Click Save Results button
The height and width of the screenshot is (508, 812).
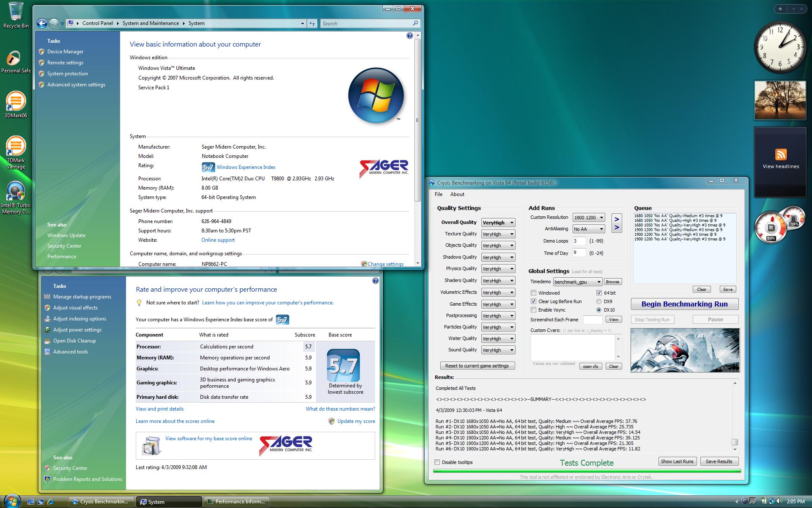[x=719, y=461]
